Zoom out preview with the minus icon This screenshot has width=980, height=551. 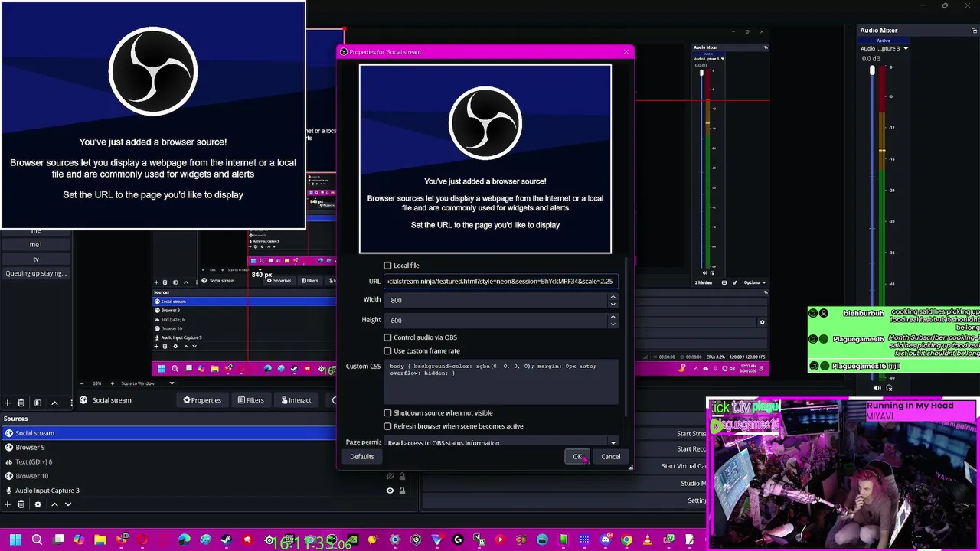point(82,383)
